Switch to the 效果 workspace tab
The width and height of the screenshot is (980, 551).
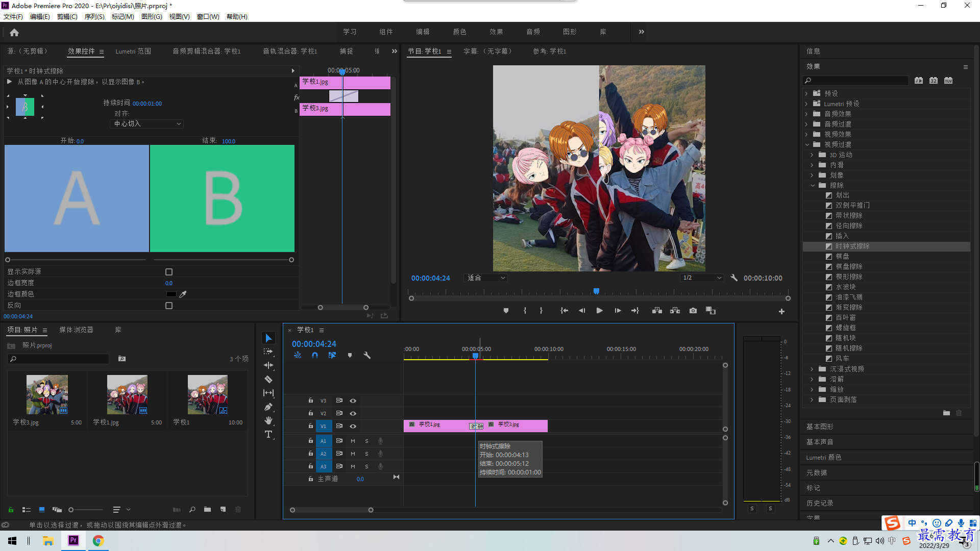pyautogui.click(x=496, y=32)
